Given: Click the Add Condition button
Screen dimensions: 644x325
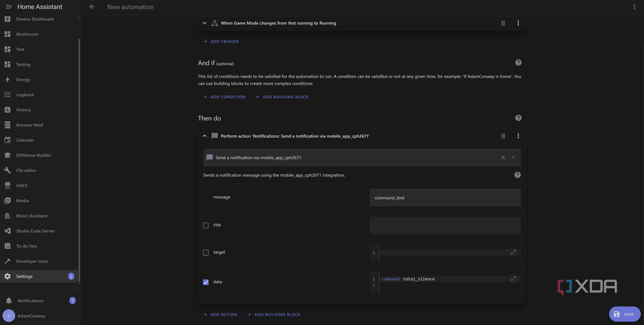Looking at the screenshot, I should (224, 97).
